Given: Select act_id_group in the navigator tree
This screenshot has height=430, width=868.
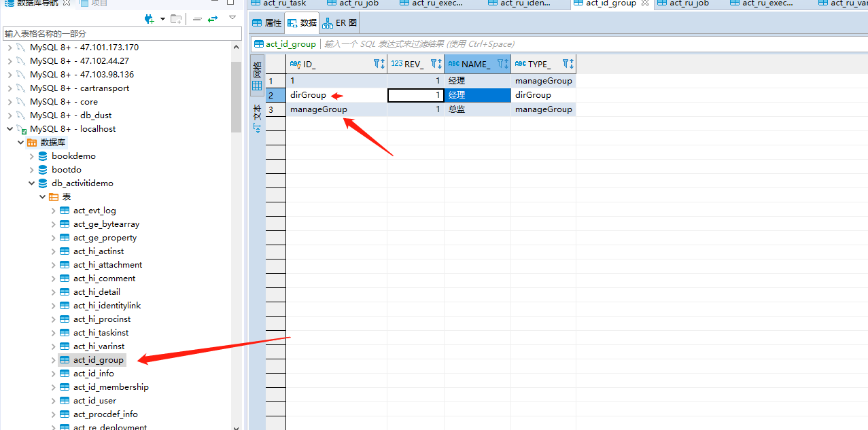Looking at the screenshot, I should click(99, 360).
